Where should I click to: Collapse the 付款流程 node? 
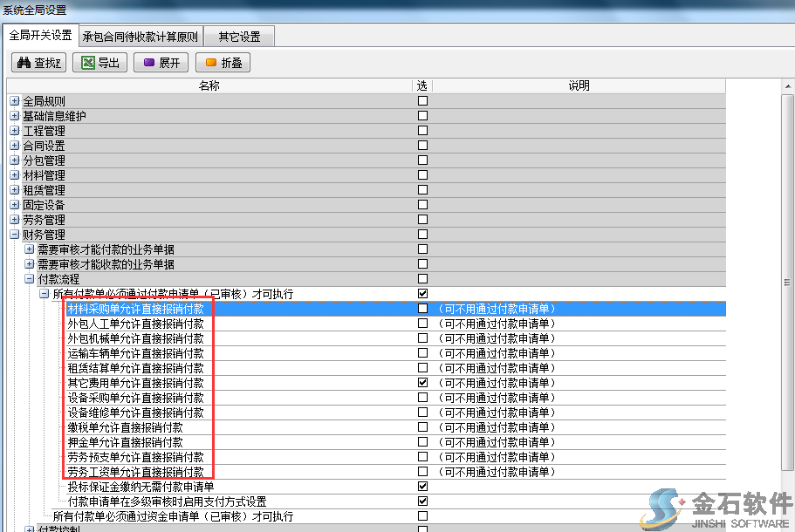[29, 279]
